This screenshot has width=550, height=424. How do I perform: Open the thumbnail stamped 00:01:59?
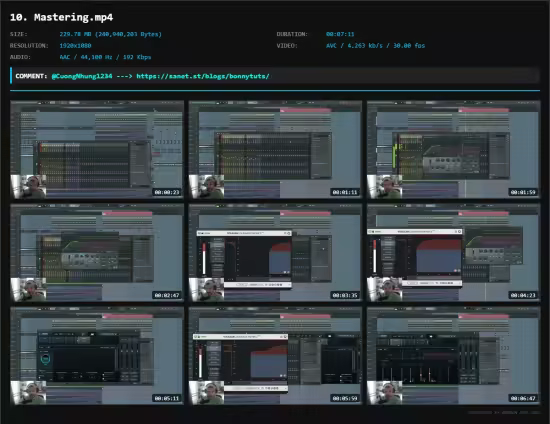(x=454, y=150)
